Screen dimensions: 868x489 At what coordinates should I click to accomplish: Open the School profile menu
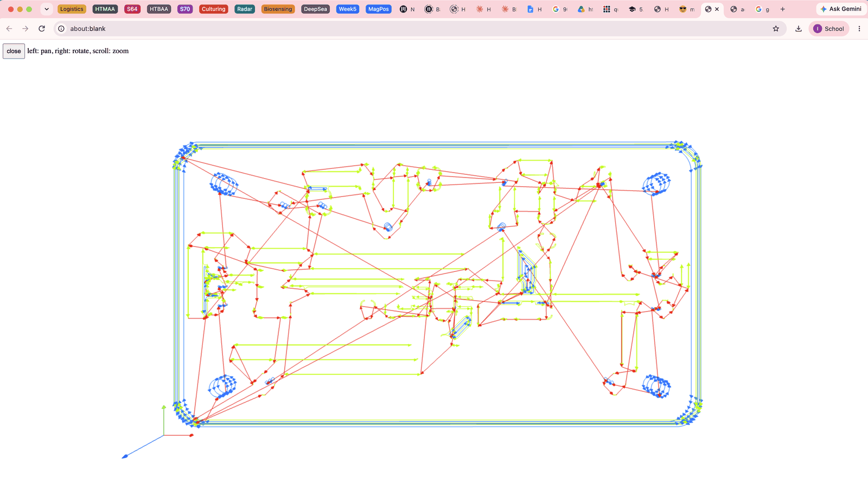point(829,29)
